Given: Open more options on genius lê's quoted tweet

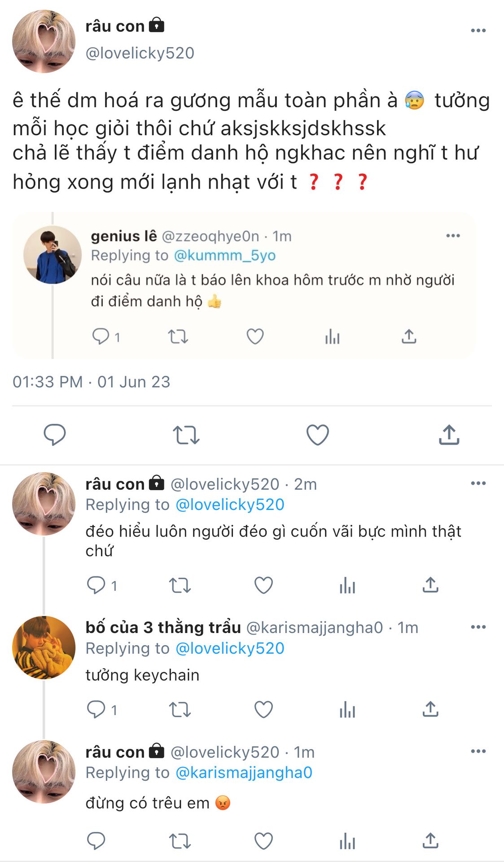Looking at the screenshot, I should tap(453, 236).
